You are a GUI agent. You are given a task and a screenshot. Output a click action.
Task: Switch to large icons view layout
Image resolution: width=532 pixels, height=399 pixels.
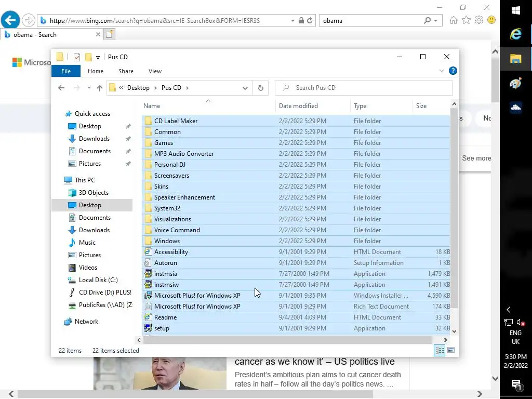pos(451,350)
